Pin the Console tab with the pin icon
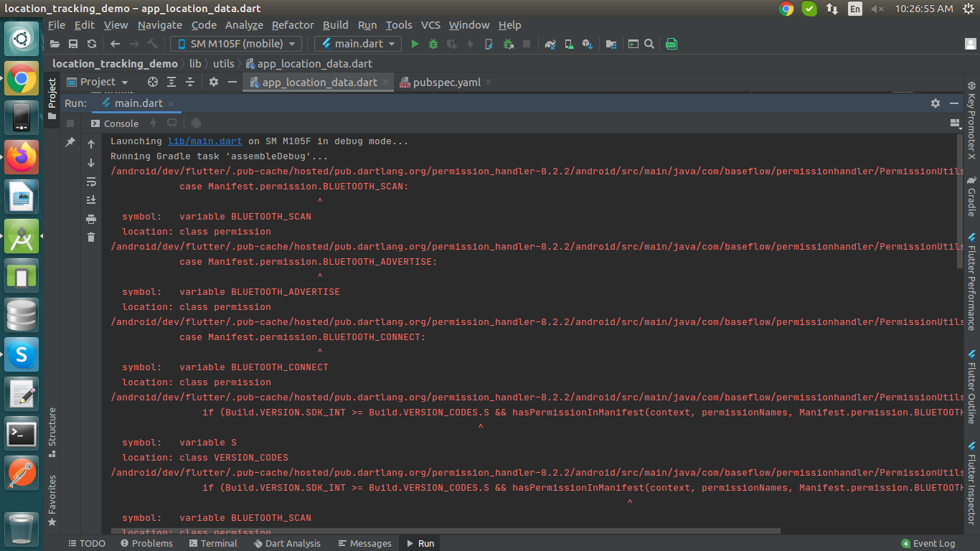The height and width of the screenshot is (551, 980). [72, 141]
